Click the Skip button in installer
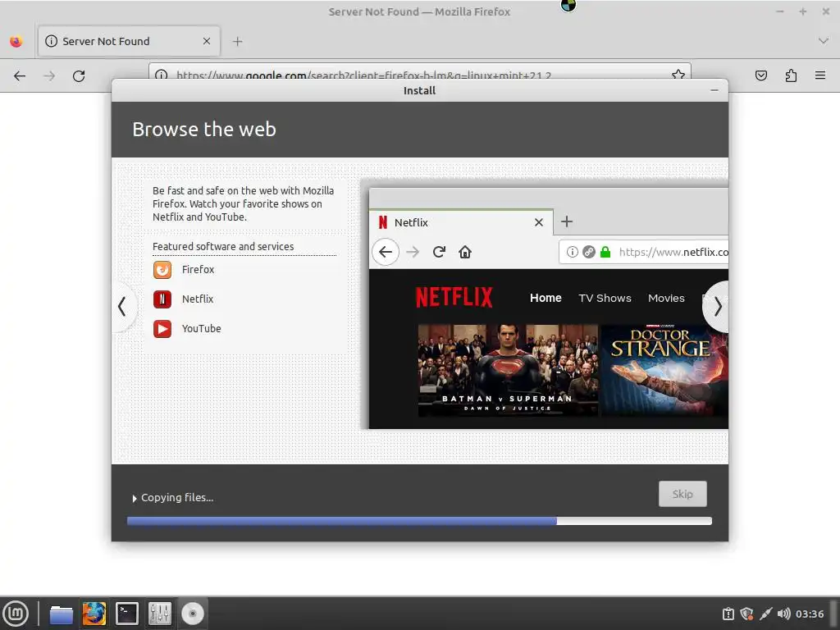The height and width of the screenshot is (630, 840). click(x=682, y=494)
